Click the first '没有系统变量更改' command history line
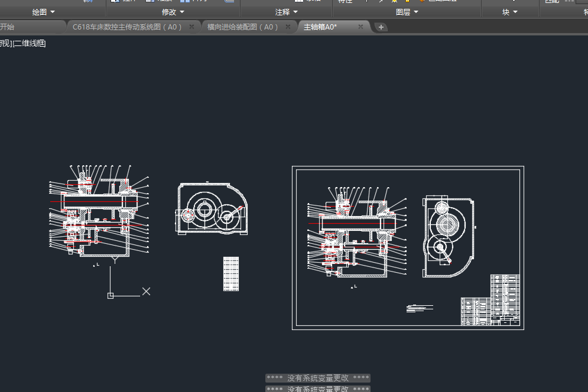 click(x=318, y=378)
